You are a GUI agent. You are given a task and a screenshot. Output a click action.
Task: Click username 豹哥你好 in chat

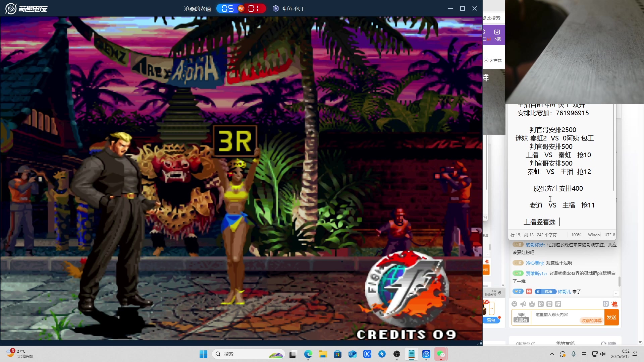click(535, 245)
